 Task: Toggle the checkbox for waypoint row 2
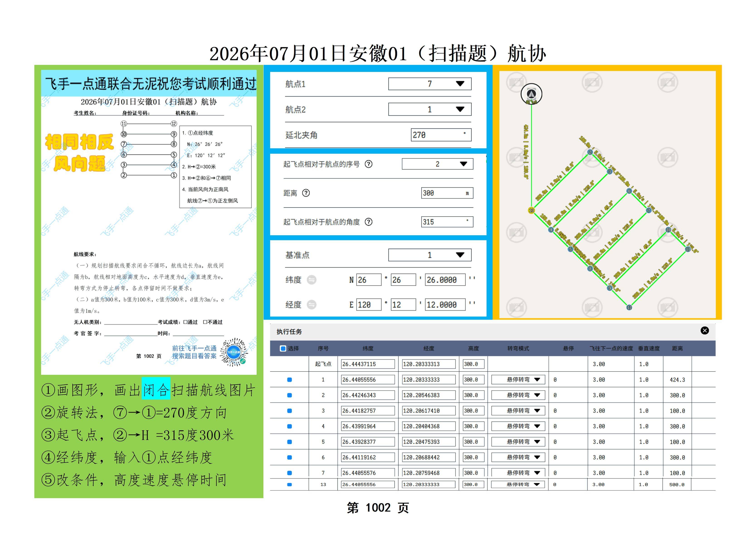click(289, 395)
